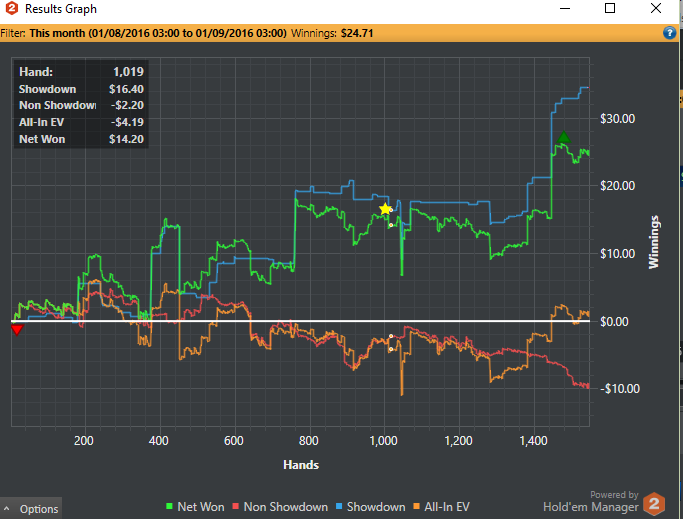Click the green Net Won color swatch
The height and width of the screenshot is (519, 683).
tap(169, 506)
